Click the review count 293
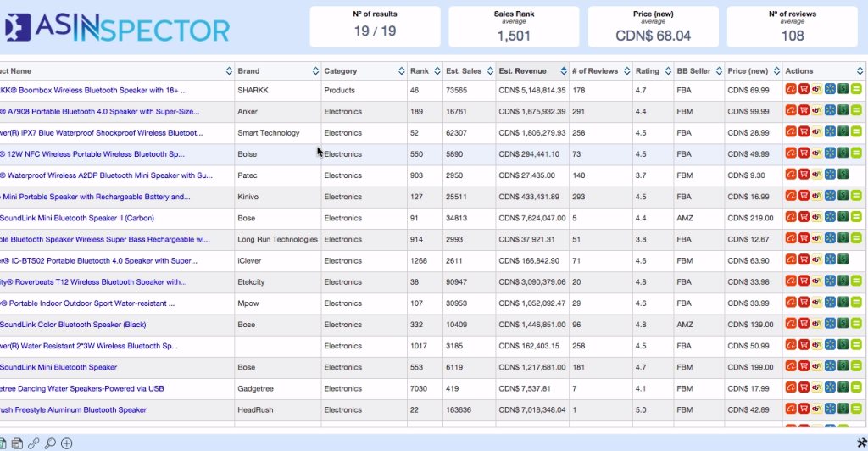This screenshot has height=451, width=868. (578, 197)
